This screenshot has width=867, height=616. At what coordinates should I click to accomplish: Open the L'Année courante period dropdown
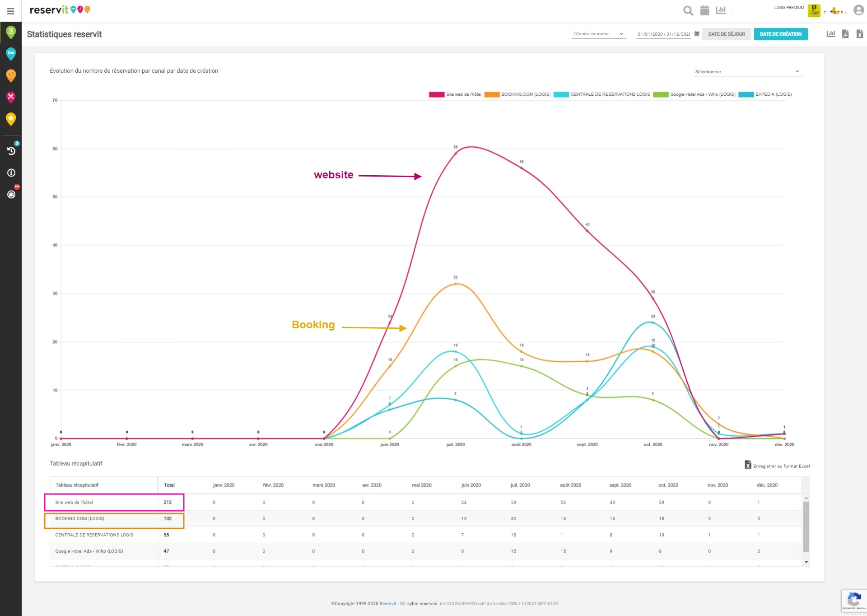tap(599, 34)
